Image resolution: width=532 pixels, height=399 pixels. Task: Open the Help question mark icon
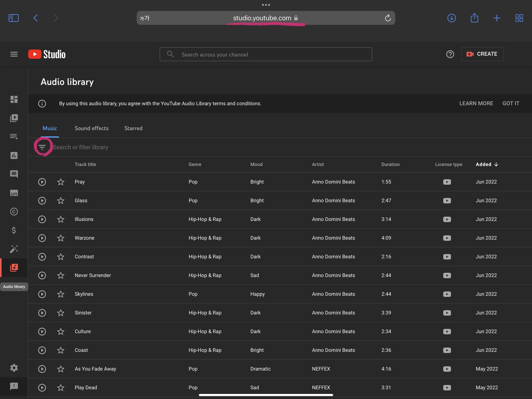coord(450,54)
